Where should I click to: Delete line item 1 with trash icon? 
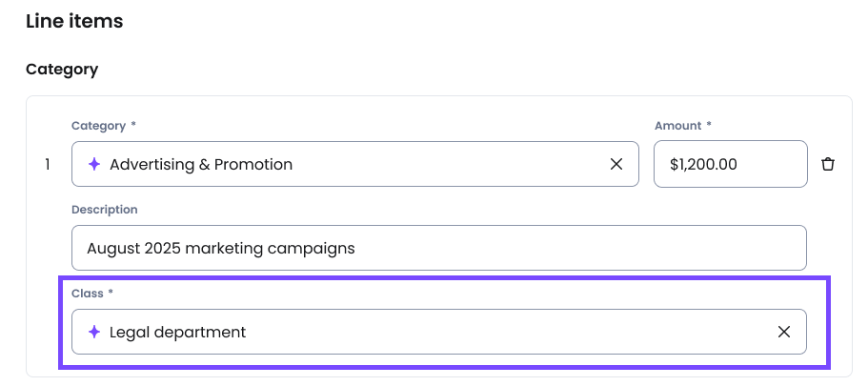coord(828,164)
